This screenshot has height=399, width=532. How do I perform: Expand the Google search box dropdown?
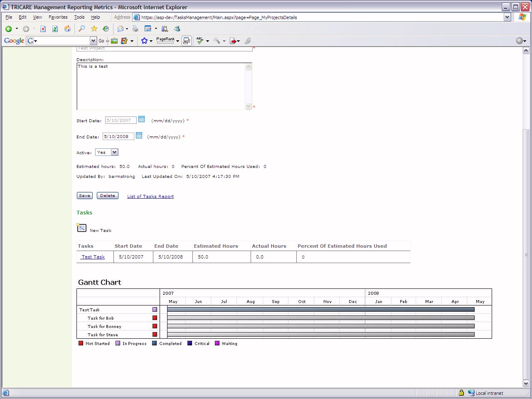coord(93,41)
